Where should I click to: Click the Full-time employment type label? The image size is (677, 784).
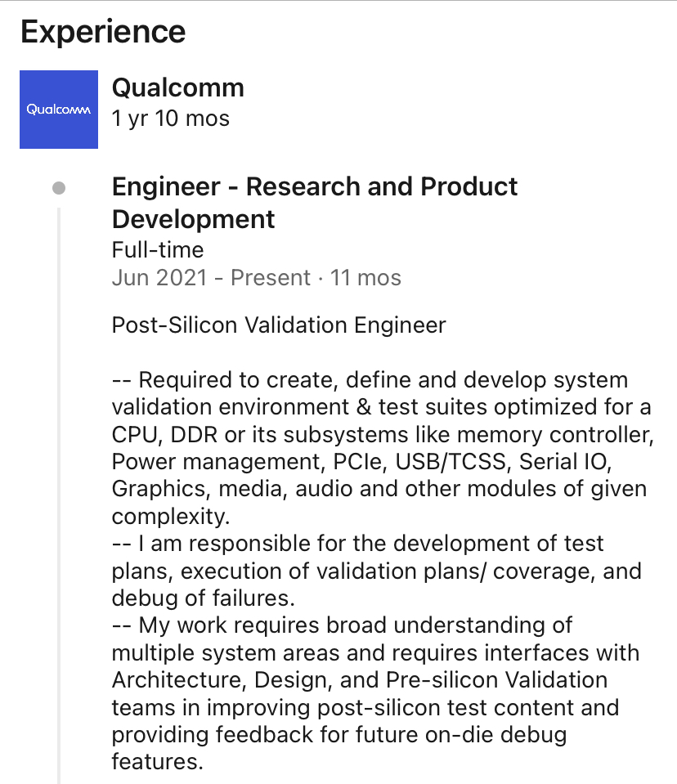158,249
